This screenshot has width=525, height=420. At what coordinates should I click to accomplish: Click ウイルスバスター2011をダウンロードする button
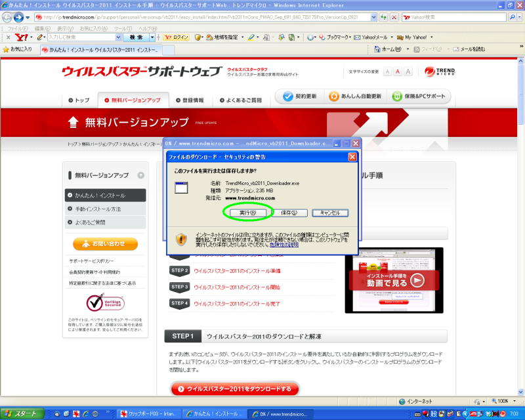pos(235,389)
